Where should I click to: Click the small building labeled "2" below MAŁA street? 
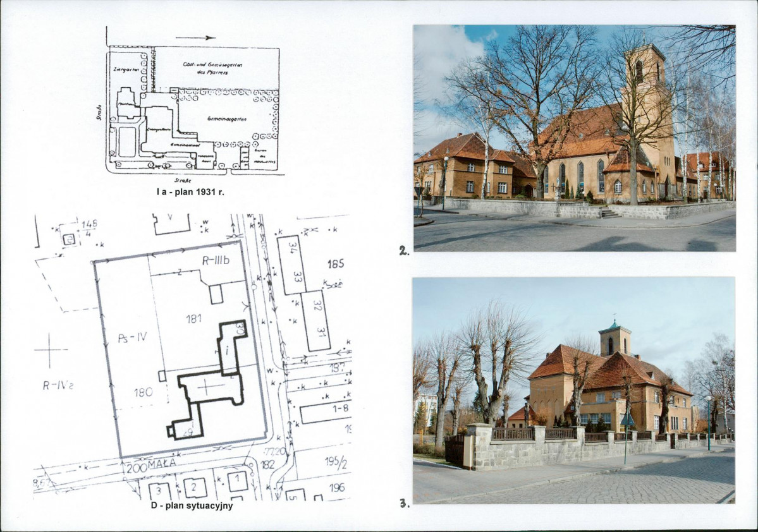click(x=195, y=488)
